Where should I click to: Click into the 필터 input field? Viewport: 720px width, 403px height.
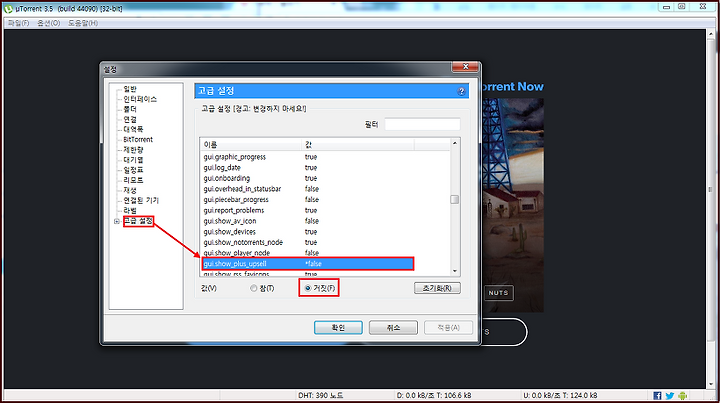[422, 124]
